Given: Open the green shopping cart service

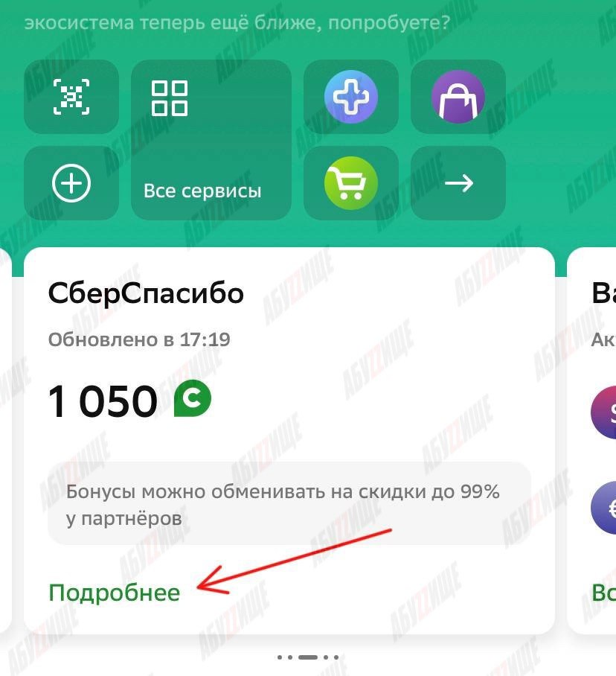Looking at the screenshot, I should click(350, 183).
